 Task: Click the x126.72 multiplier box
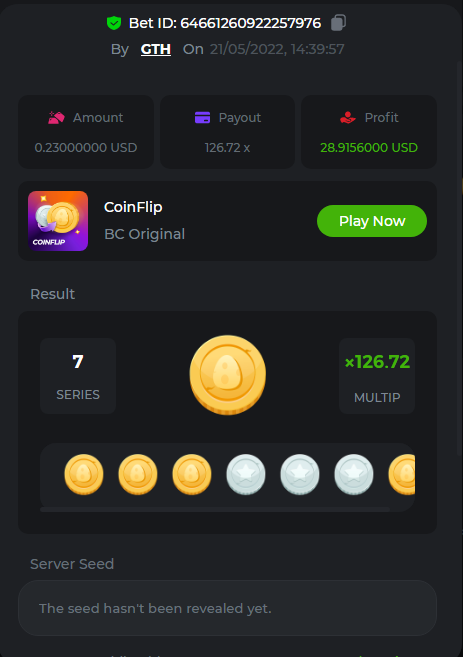(x=377, y=376)
